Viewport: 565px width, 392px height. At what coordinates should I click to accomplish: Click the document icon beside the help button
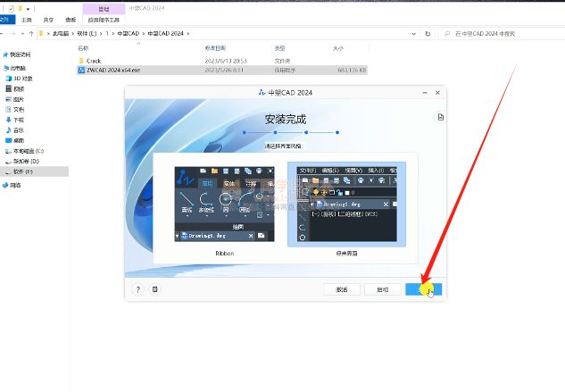point(155,289)
